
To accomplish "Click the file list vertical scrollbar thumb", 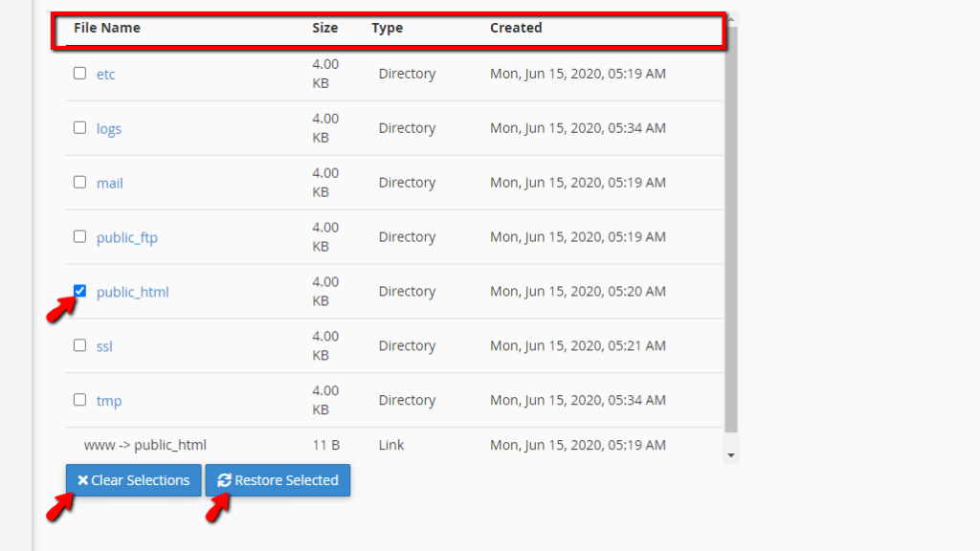I will tap(730, 230).
